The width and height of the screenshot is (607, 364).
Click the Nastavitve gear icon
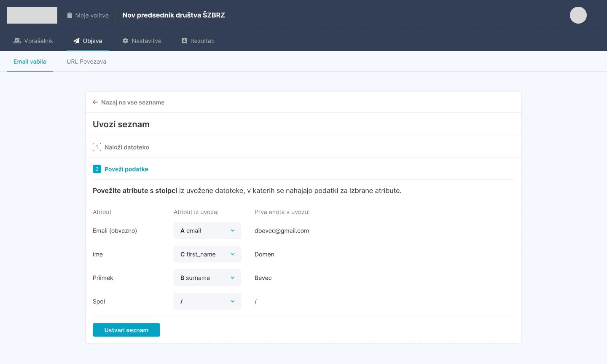pos(125,40)
